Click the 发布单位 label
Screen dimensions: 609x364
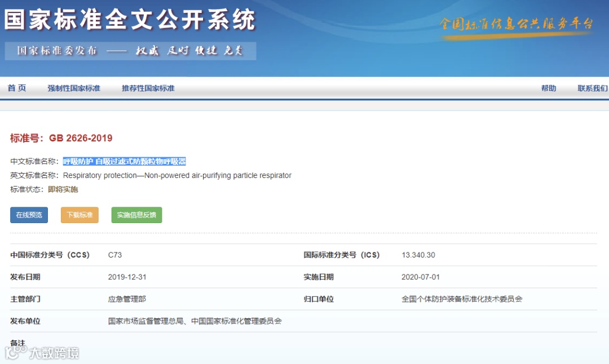[25, 321]
